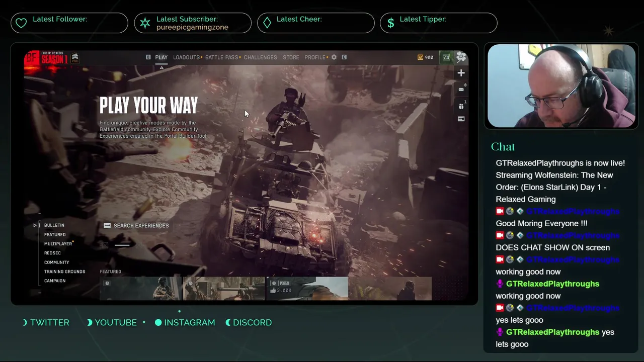
Task: Click the red camera icon above 'Good Moring Everyone'
Action: [x=500, y=211]
